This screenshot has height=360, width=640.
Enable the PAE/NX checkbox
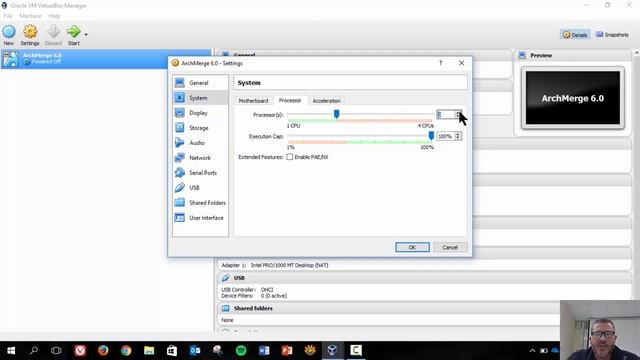tap(289, 157)
